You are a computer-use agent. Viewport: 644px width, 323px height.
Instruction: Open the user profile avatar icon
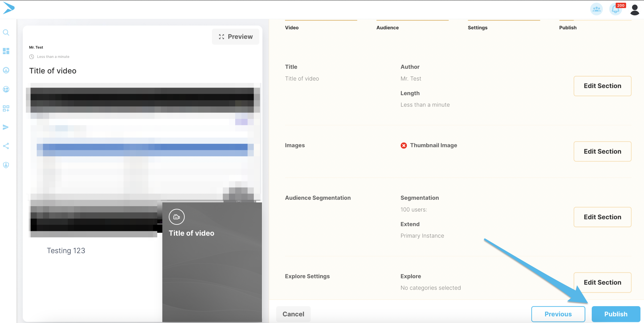635,10
